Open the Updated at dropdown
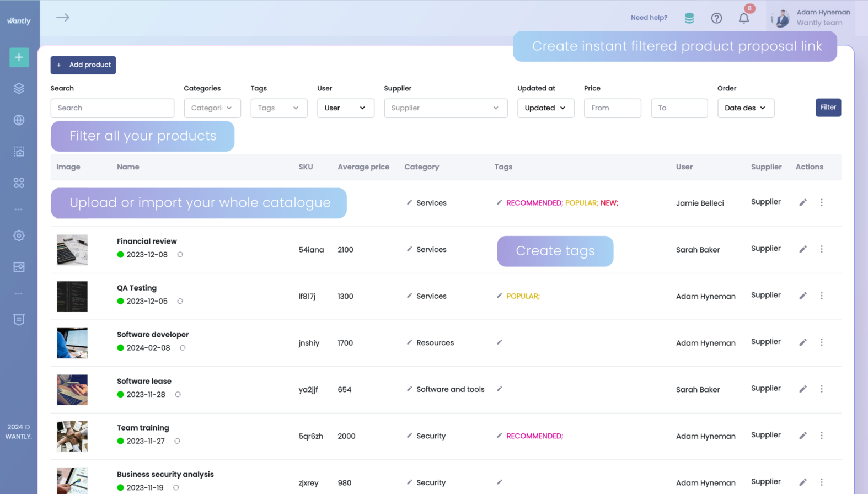 pos(545,108)
